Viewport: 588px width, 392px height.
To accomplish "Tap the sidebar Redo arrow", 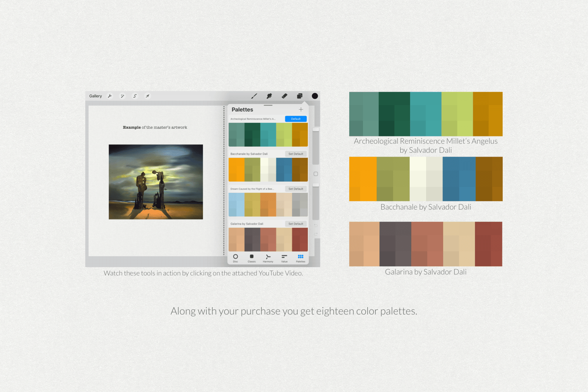I will point(316,234).
